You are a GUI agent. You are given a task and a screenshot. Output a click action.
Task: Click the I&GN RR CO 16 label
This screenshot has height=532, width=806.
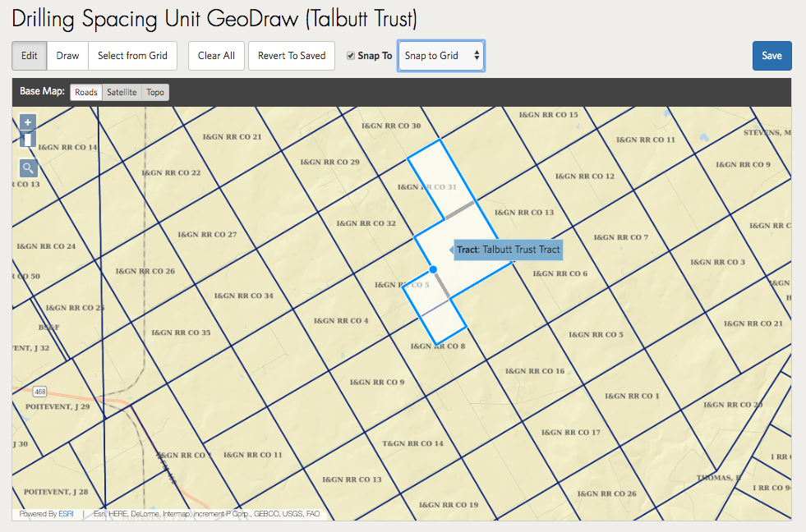(535, 371)
